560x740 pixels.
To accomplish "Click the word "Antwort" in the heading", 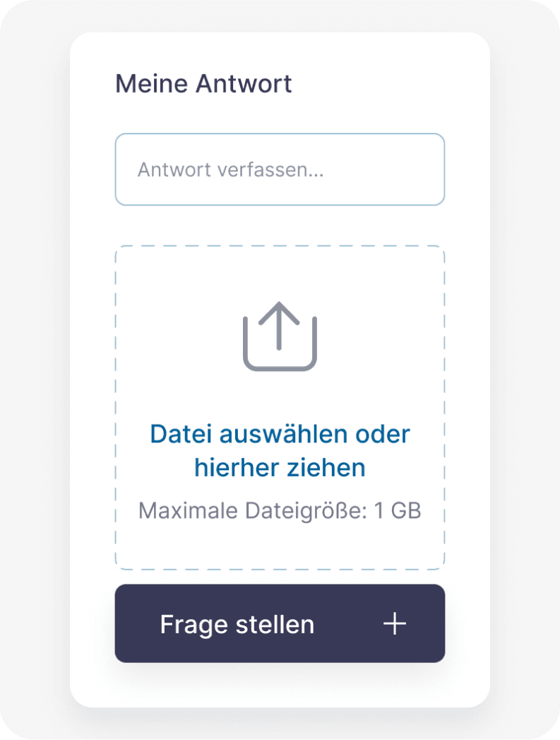I will pos(244,83).
